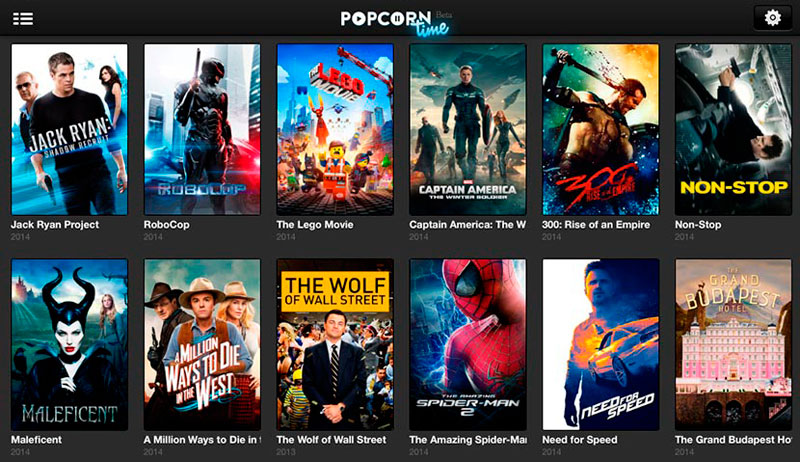Open the Non-Stop movie poster
The width and height of the screenshot is (800, 462).
[733, 130]
